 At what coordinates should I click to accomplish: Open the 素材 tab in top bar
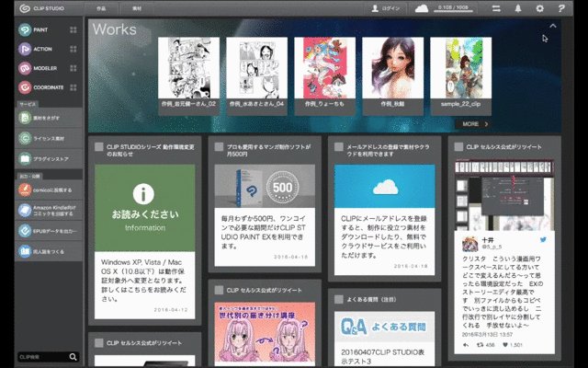(x=137, y=8)
